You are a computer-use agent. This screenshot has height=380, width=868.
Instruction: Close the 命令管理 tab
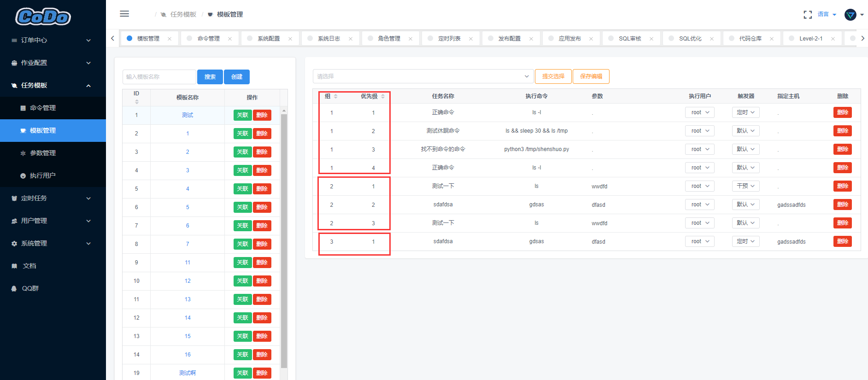tap(230, 39)
